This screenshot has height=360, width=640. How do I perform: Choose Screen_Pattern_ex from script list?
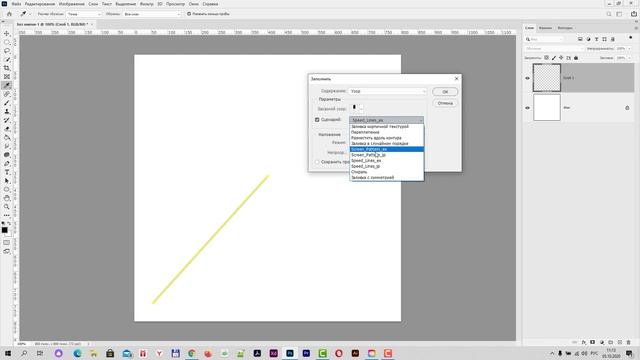click(387, 149)
